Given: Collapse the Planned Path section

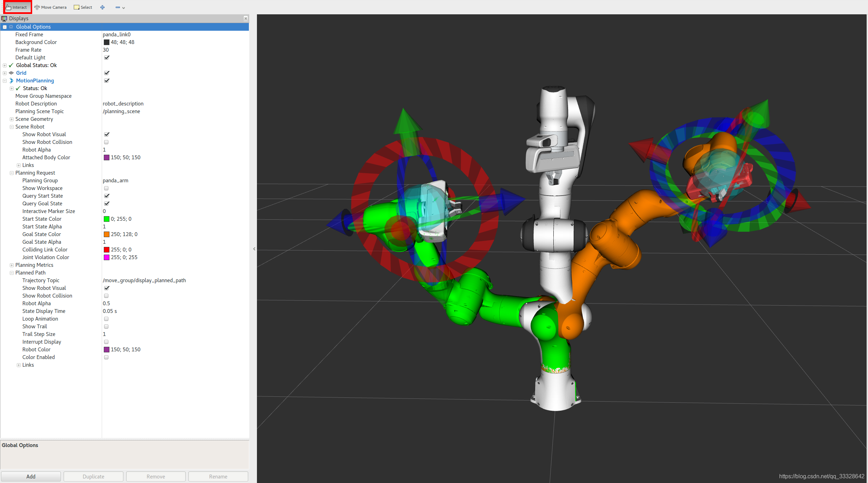Looking at the screenshot, I should pos(12,273).
